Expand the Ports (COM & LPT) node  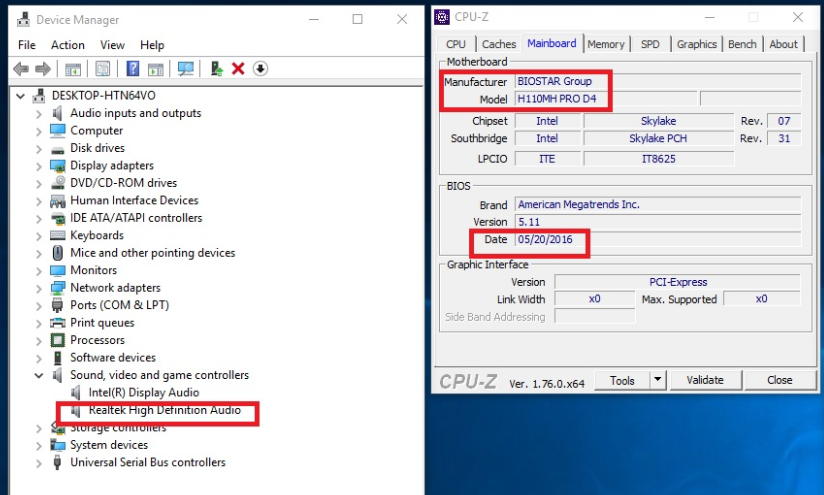pos(38,305)
